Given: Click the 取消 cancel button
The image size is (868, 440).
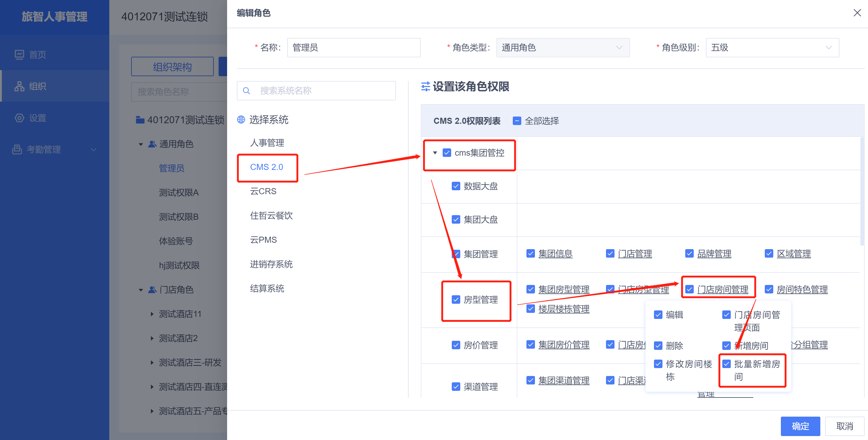Looking at the screenshot, I should coord(844,426).
